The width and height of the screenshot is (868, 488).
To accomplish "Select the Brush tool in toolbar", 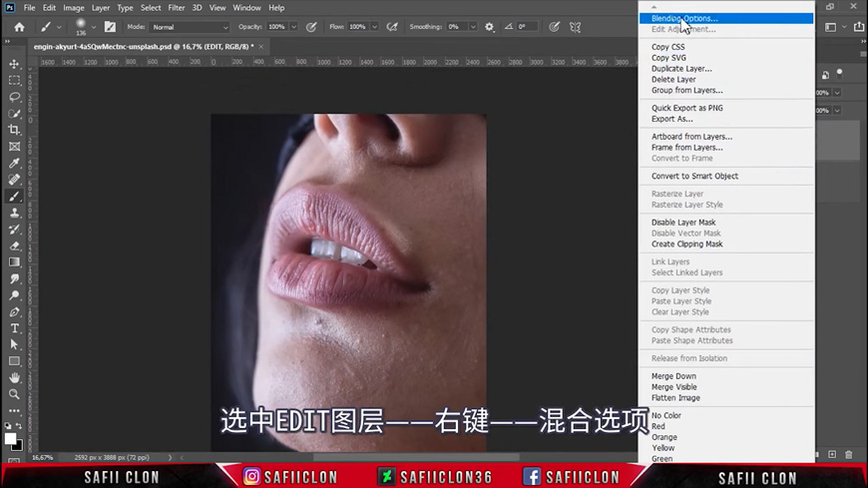I will pos(14,196).
